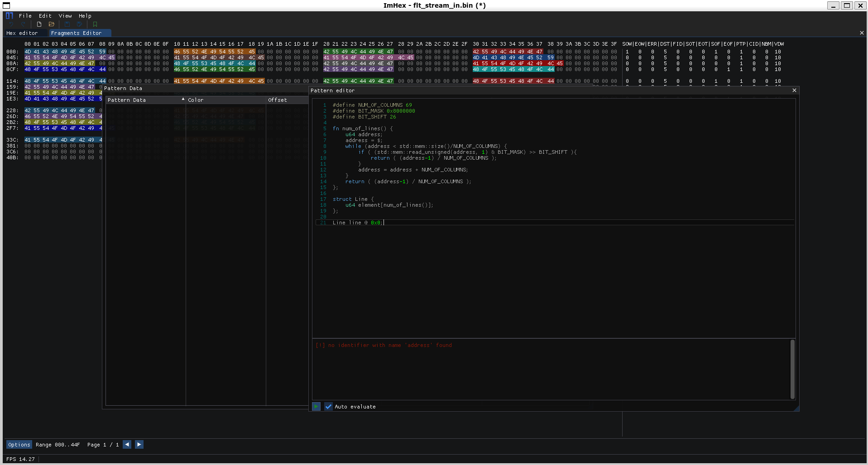Toggle the Auto evaluate checkbox
Screen dimensions: 868x465
(x=328, y=407)
